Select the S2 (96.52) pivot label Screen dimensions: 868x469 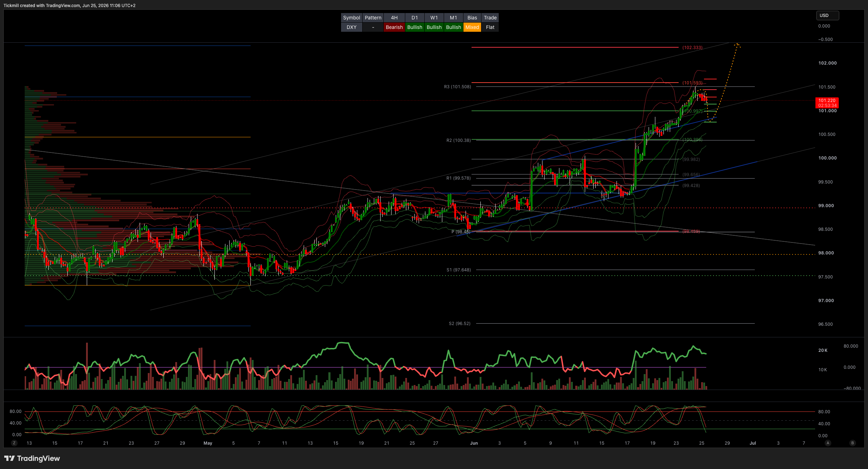pos(460,324)
